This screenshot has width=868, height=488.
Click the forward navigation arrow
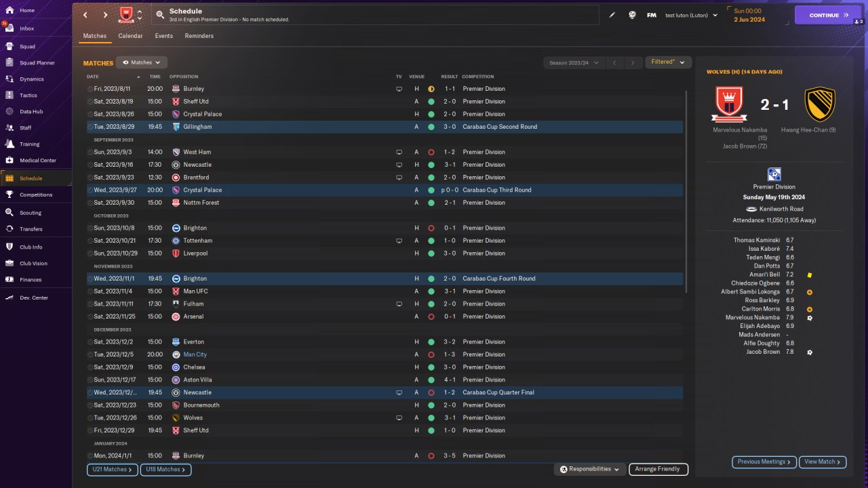tap(105, 15)
